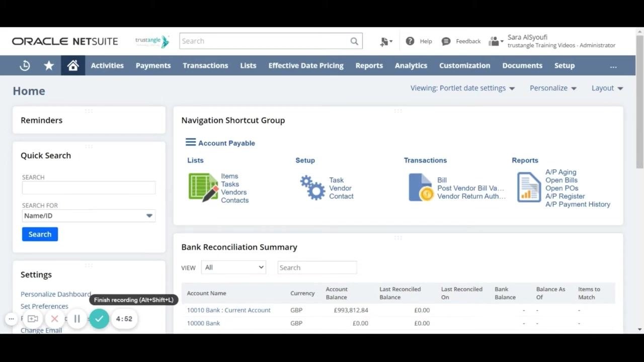The width and height of the screenshot is (644, 362).
Task: Open the Items link
Action: [229, 176]
